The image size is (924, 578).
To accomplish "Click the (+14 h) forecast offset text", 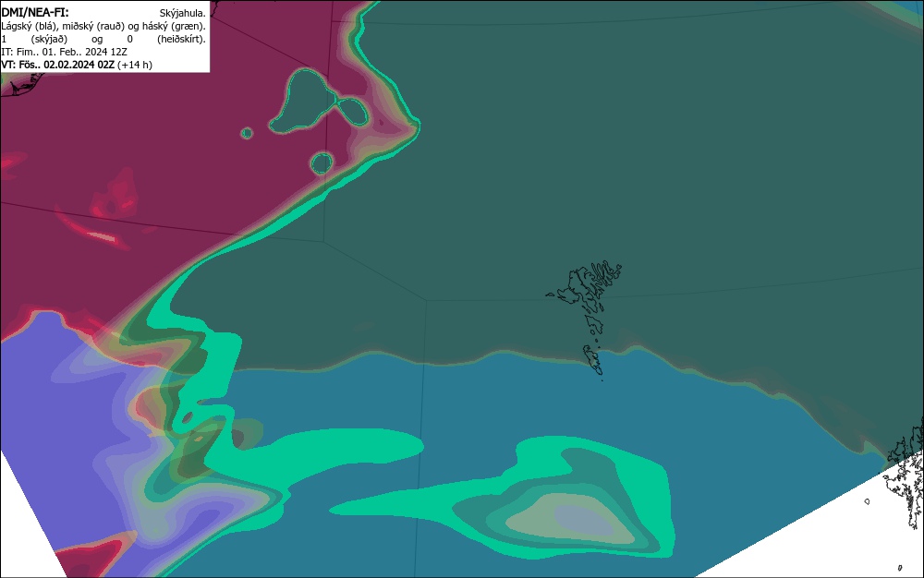I will 135,65.
